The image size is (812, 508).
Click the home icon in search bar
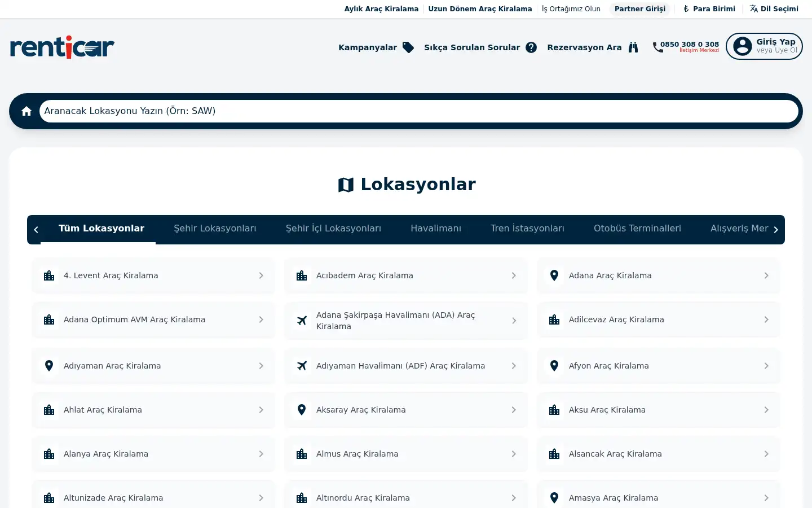click(27, 111)
